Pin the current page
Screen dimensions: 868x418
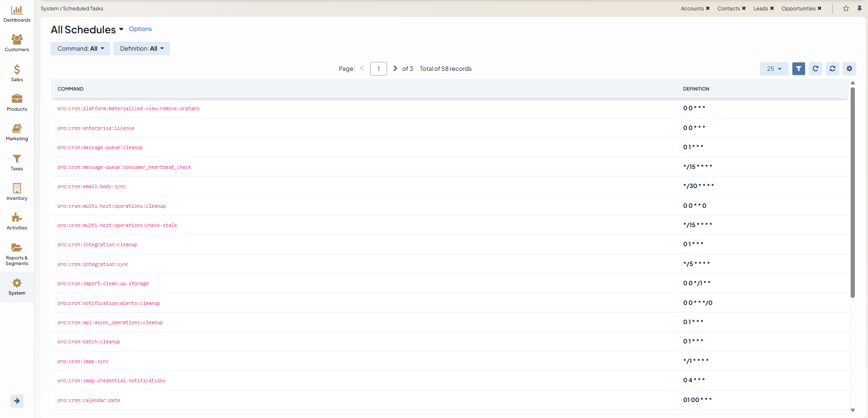coord(860,8)
